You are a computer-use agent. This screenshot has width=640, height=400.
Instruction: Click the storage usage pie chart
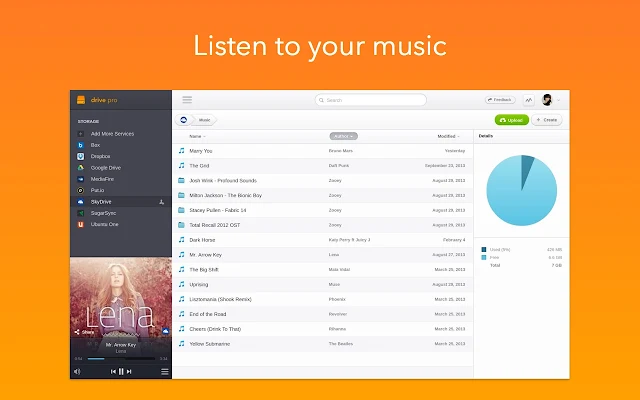tap(522, 190)
